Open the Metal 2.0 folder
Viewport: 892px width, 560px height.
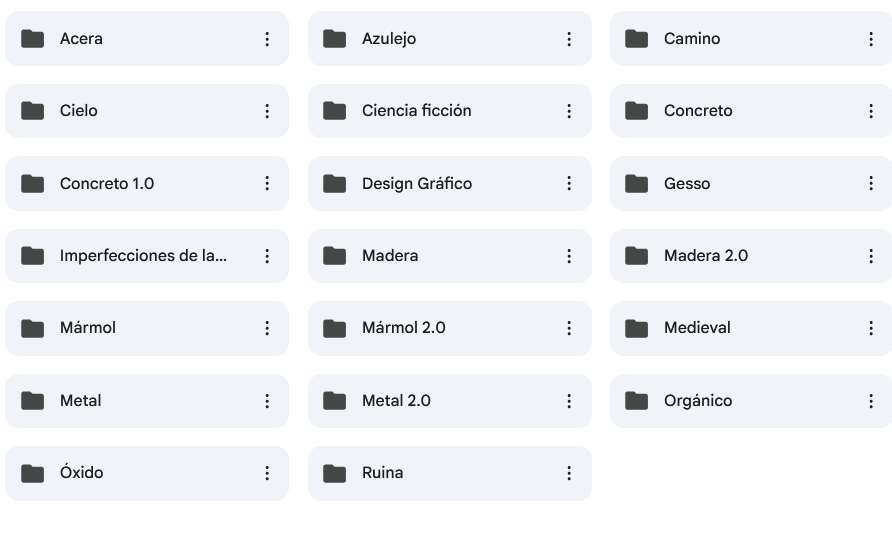coord(396,401)
